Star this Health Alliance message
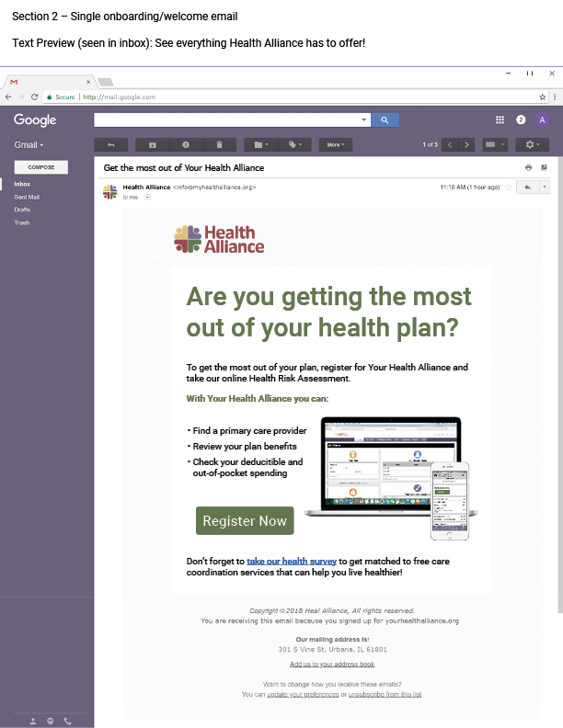Viewport: 563px width, 728px height. pyautogui.click(x=509, y=187)
